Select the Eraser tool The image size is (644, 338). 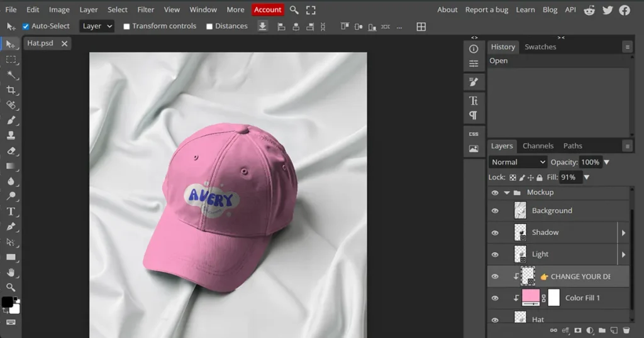click(11, 151)
